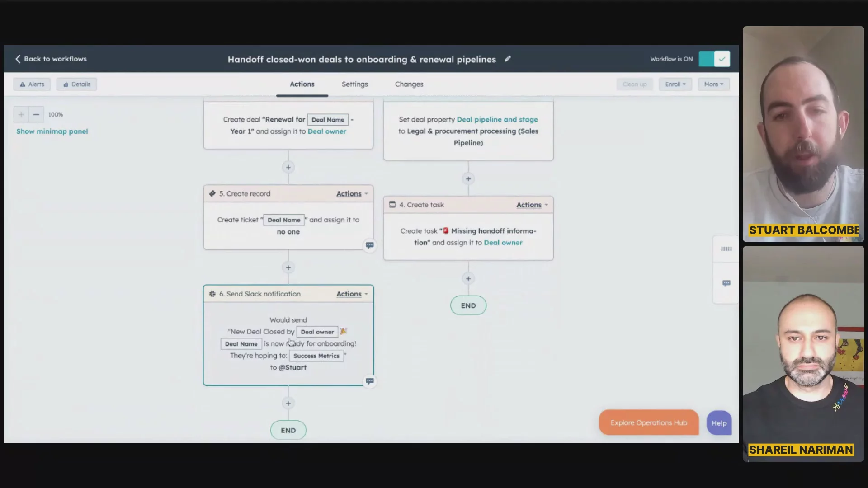The image size is (868, 488).
Task: Open comment bubble on Slack notification card
Action: point(370,381)
